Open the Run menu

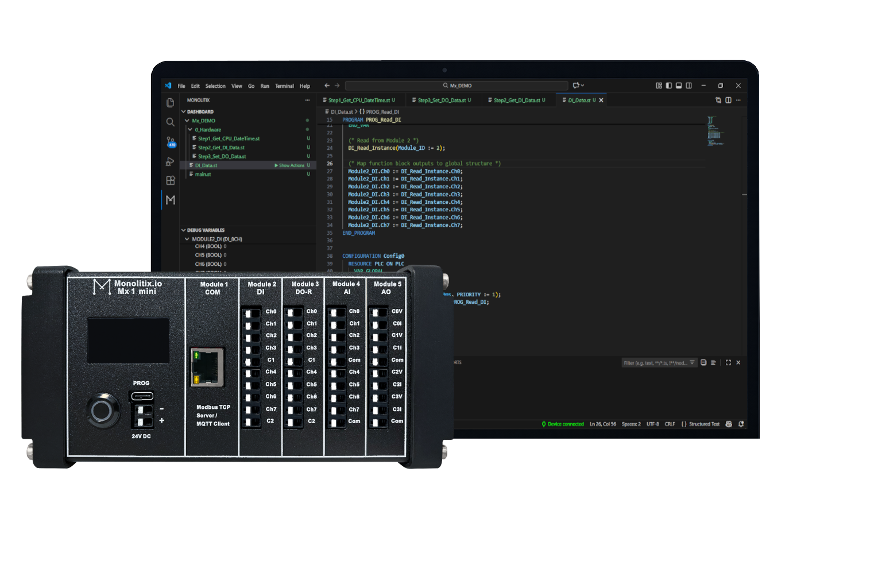tap(265, 86)
